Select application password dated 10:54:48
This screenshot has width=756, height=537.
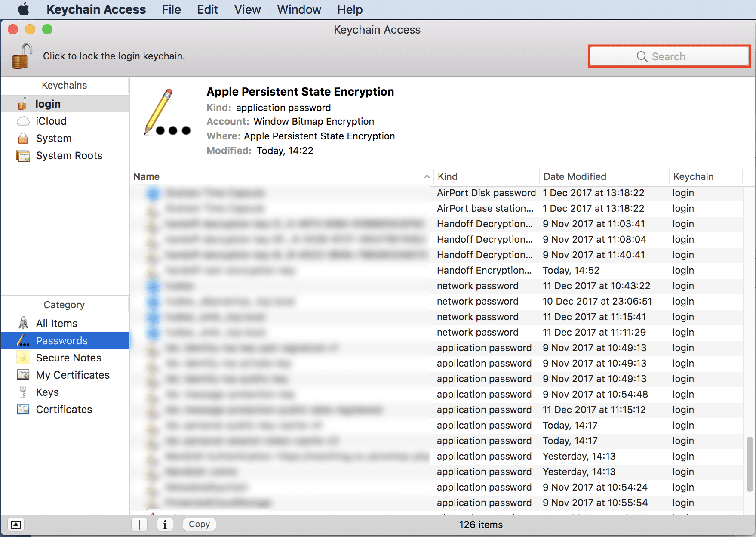tap(436, 394)
